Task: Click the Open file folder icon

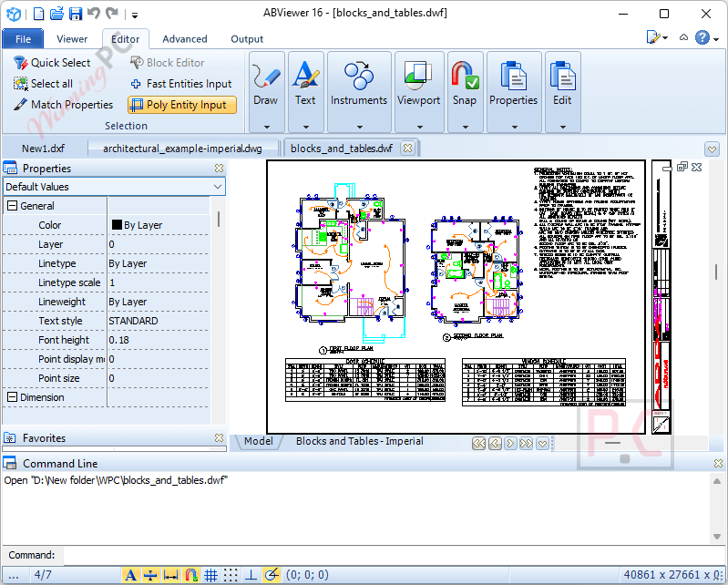Action: coord(56,14)
